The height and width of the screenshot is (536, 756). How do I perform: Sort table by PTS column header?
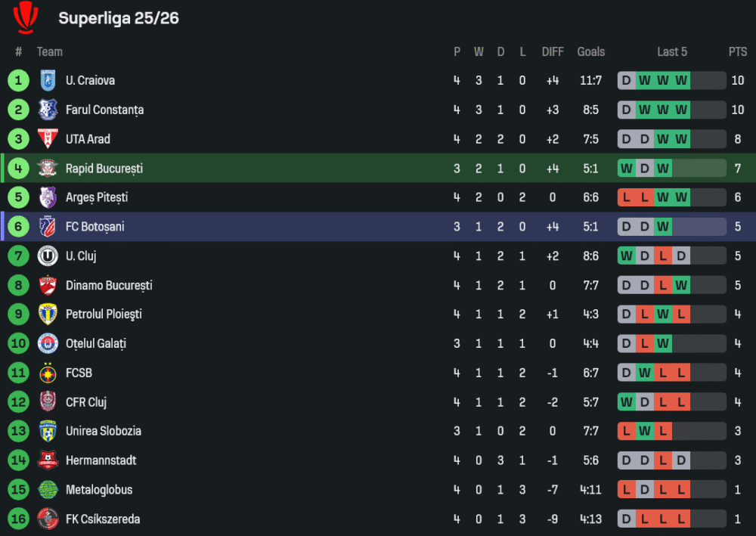[738, 52]
